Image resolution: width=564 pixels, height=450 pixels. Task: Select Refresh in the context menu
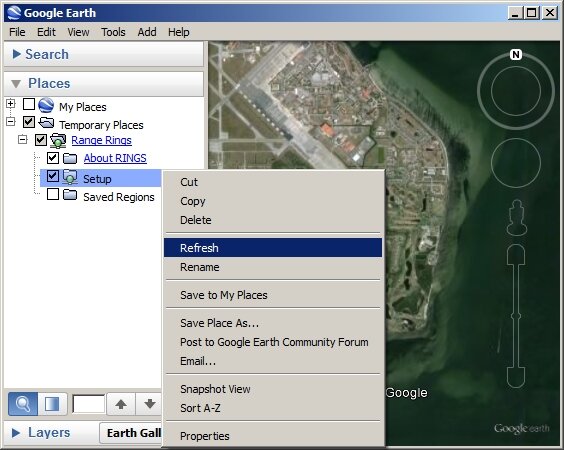[x=273, y=247]
